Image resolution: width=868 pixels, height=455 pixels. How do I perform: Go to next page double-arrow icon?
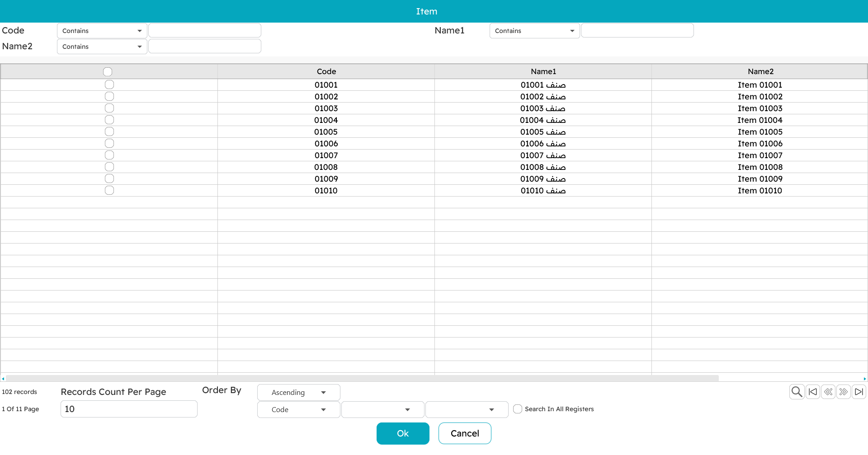pyautogui.click(x=844, y=392)
